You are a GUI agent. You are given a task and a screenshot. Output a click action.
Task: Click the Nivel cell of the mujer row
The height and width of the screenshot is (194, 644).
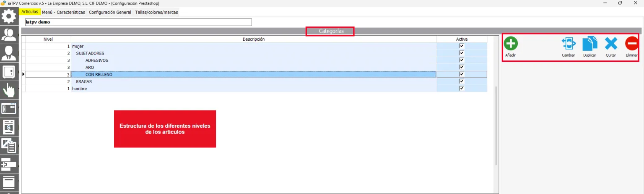click(48, 46)
